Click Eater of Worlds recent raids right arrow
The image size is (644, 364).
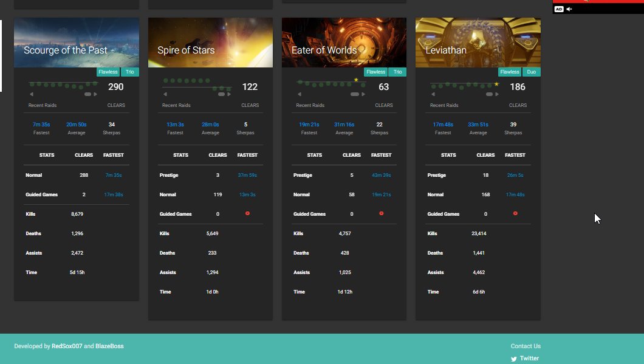[363, 94]
